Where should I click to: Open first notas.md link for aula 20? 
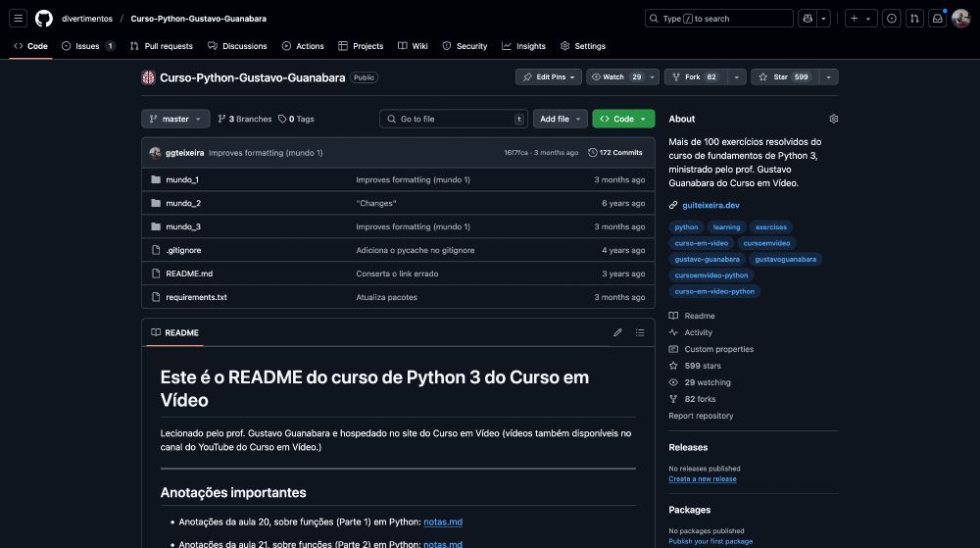[x=443, y=522]
